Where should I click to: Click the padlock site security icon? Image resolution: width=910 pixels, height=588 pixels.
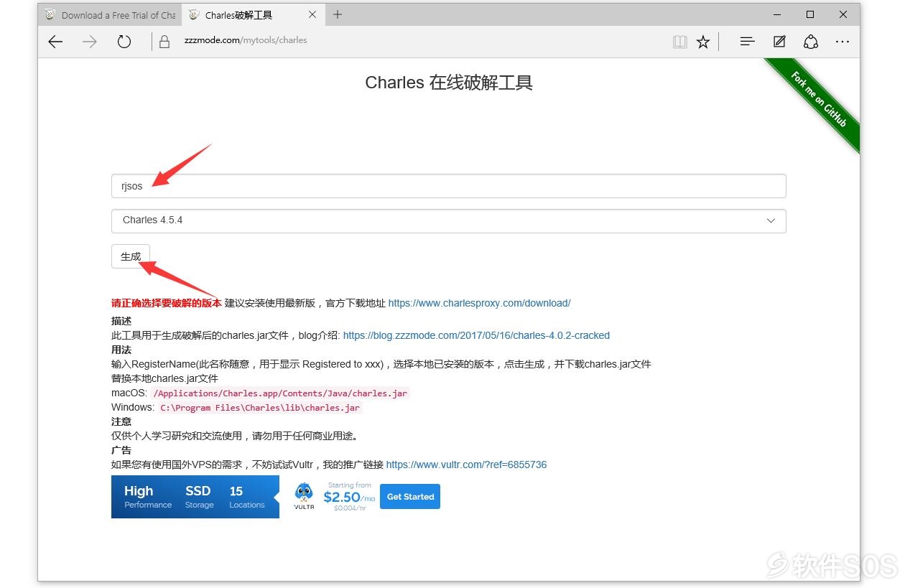(164, 42)
